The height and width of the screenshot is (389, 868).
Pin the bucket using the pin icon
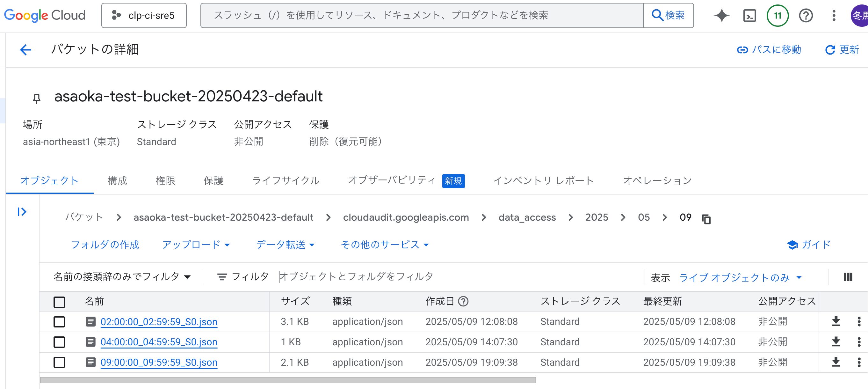(37, 98)
